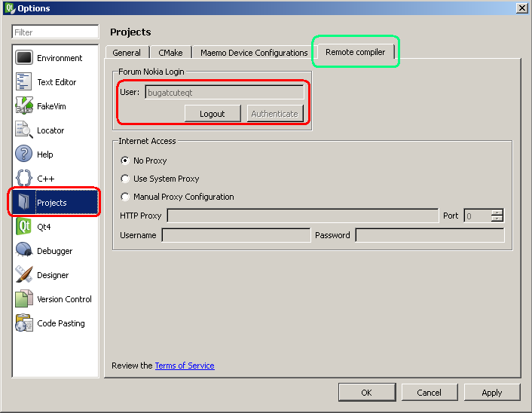Click the Text Editor document icon

(x=24, y=82)
